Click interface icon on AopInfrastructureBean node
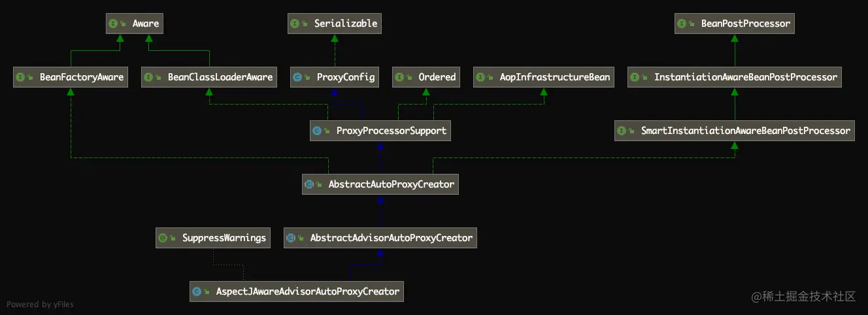868x315 pixels. 480,77
